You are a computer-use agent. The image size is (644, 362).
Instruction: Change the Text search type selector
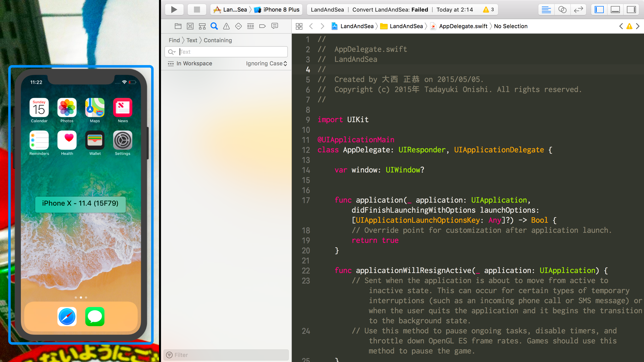coord(192,40)
